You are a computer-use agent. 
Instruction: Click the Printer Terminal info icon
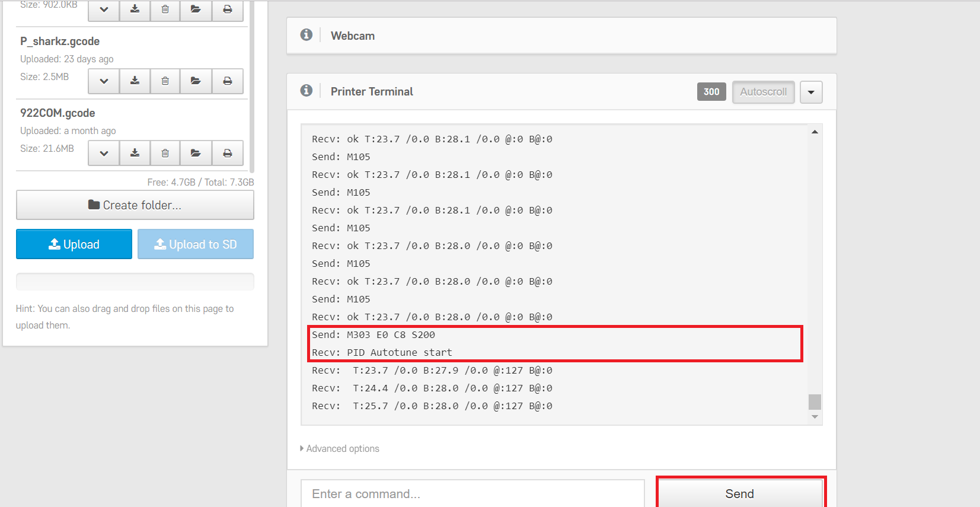[307, 91]
